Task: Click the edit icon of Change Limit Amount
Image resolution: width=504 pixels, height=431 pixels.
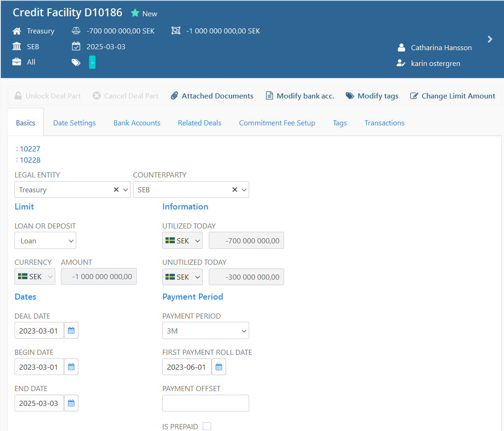Action: [414, 96]
